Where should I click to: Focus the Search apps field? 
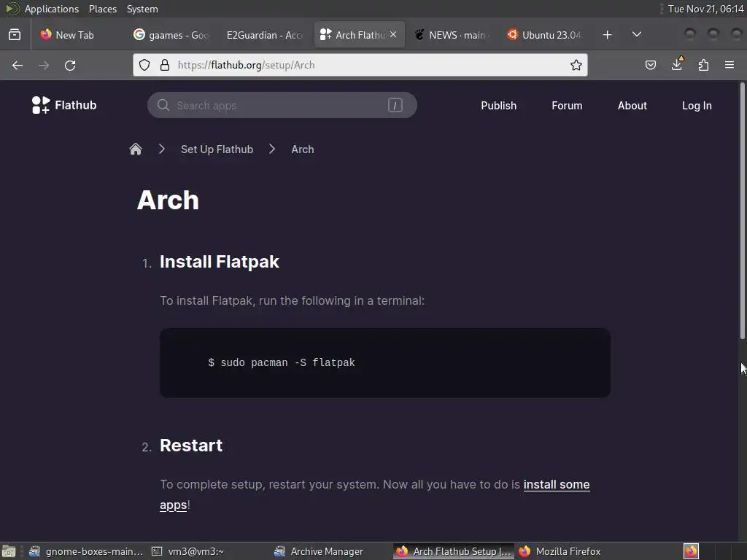coord(282,105)
